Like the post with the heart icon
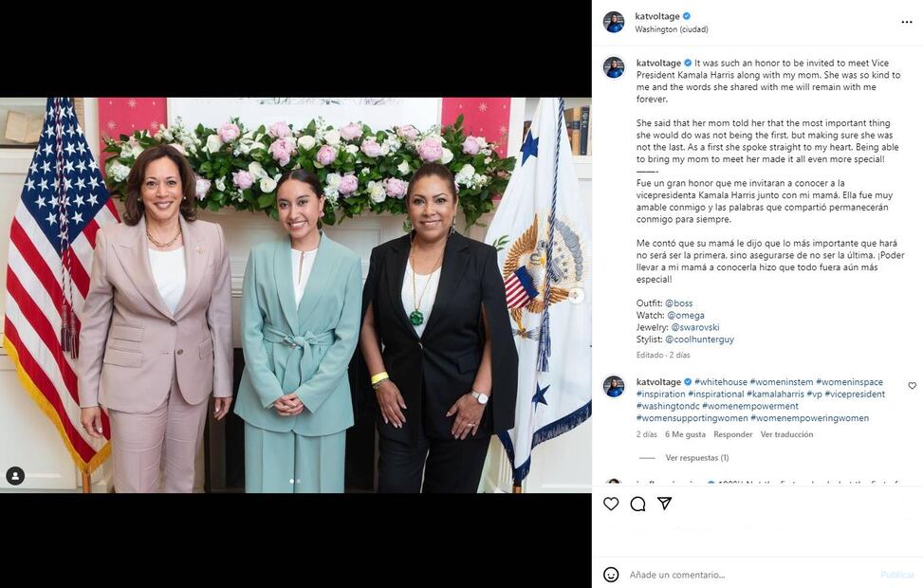The width and height of the screenshot is (923, 588). tap(611, 504)
